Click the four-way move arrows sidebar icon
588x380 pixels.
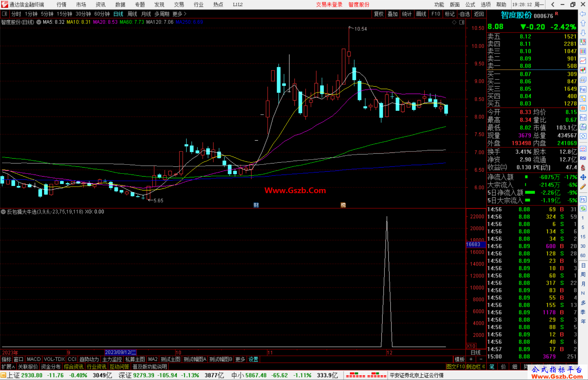583,177
